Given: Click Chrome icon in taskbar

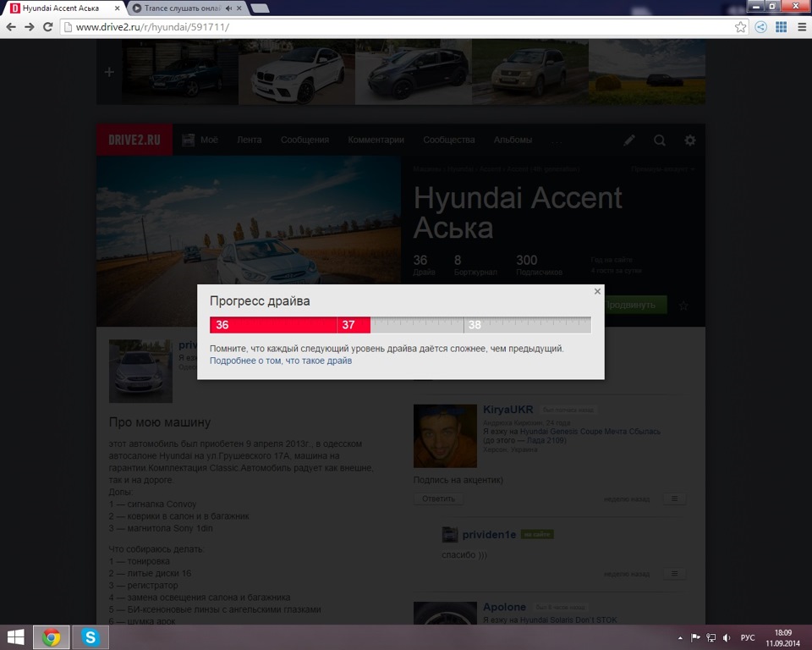Looking at the screenshot, I should (x=52, y=637).
